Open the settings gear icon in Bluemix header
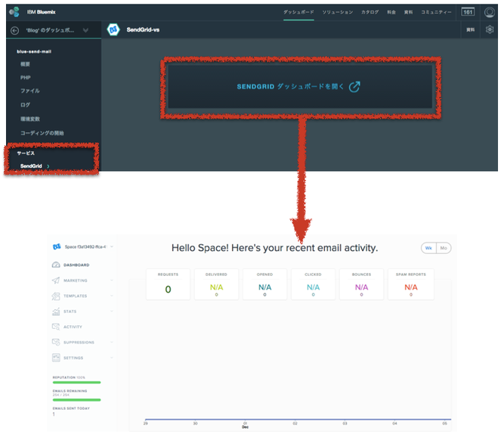 (x=489, y=29)
